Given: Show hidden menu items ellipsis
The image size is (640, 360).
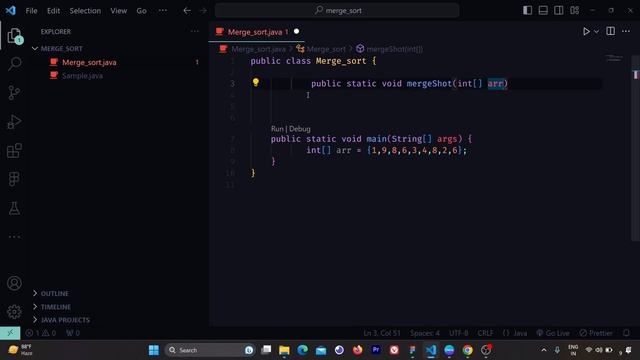Looking at the screenshot, I should coord(162,11).
